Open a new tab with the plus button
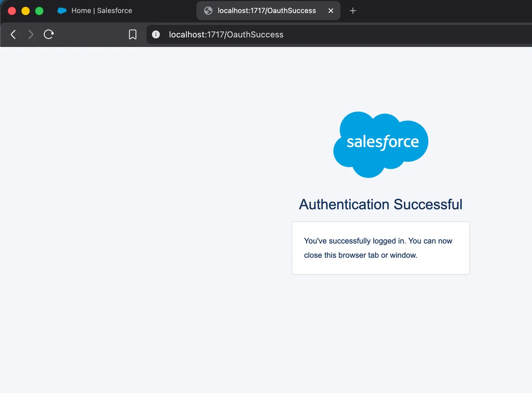Screen dimensions: 532x393 tap(353, 11)
